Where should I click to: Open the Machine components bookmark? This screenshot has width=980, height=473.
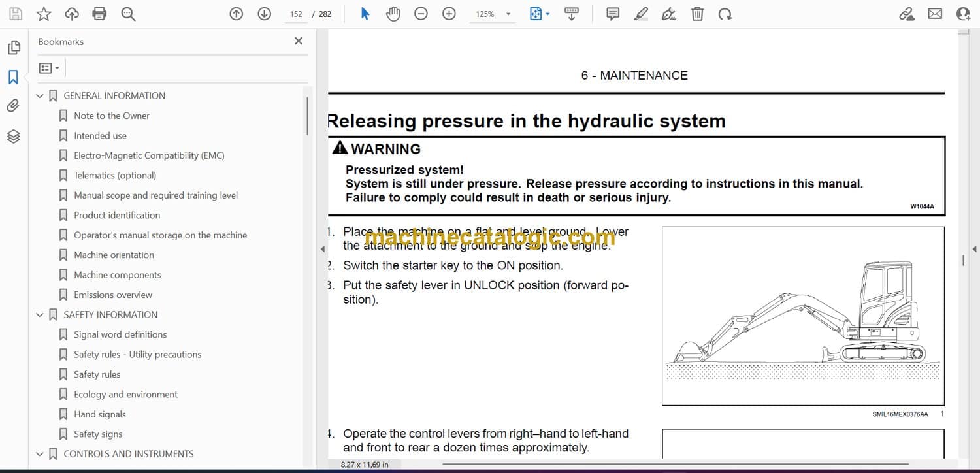point(117,275)
